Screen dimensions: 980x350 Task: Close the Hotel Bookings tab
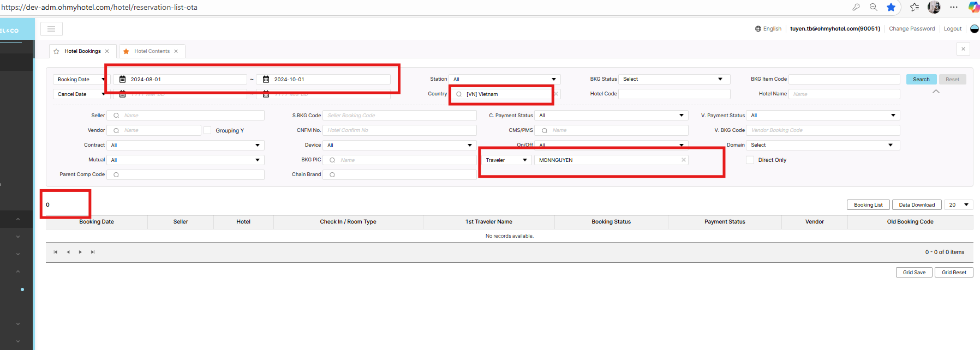click(x=107, y=51)
